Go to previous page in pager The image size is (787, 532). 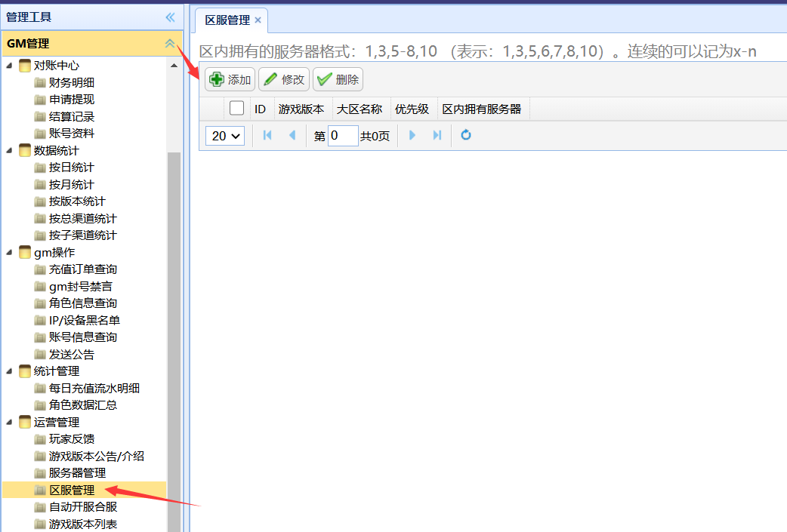(x=292, y=135)
